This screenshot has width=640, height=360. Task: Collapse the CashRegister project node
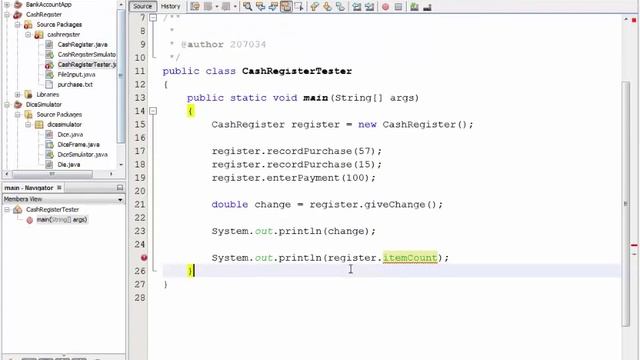pyautogui.click(x=7, y=15)
